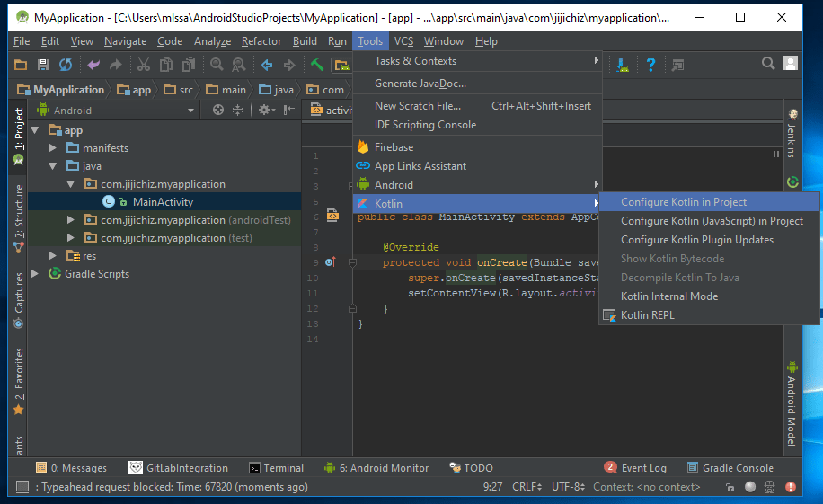Collapse the com.jijichiz.myapplication package
Viewport: 823px width, 504px height.
point(70,184)
